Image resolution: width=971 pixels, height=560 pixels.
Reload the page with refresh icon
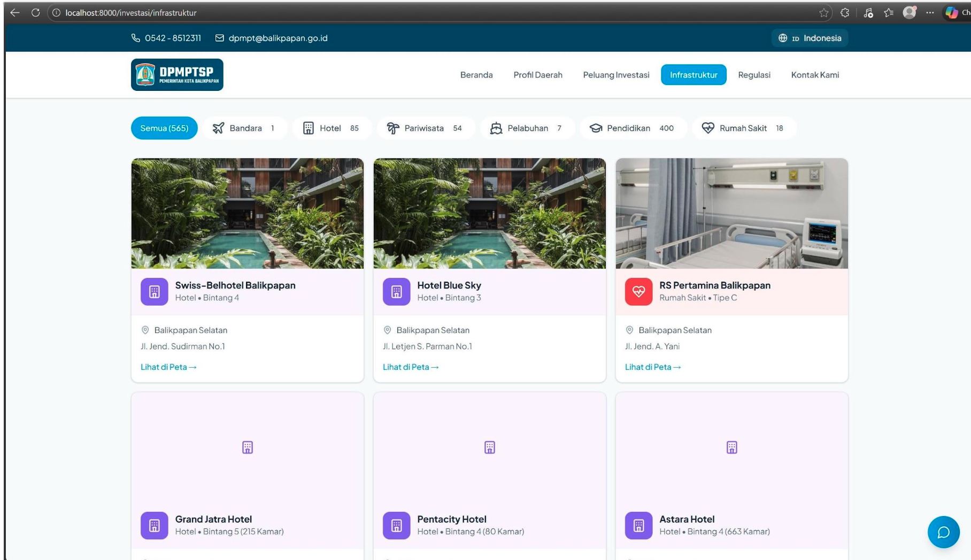[x=35, y=12]
